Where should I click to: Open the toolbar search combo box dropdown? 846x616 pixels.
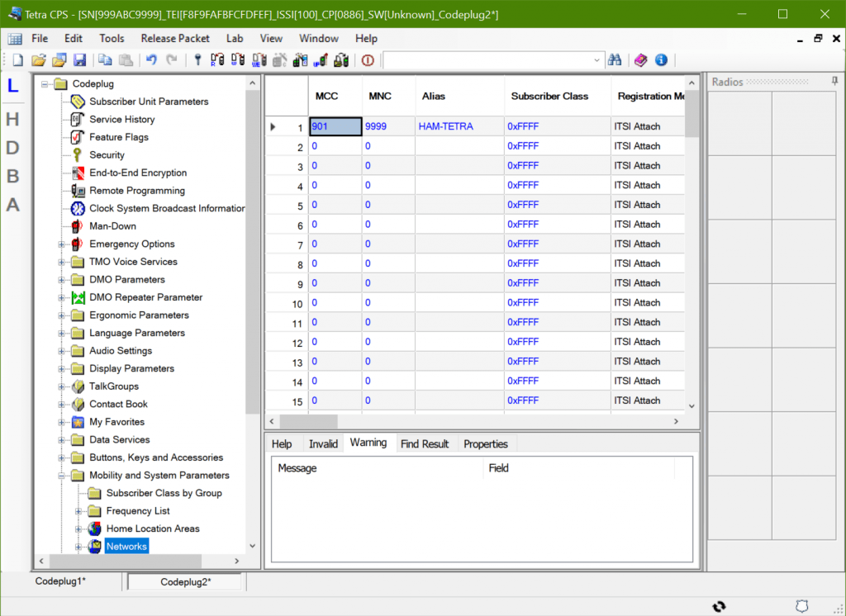pos(597,60)
